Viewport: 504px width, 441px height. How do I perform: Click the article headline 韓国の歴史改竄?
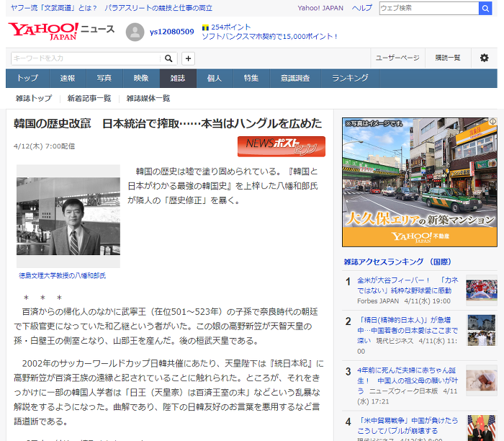[x=168, y=123]
